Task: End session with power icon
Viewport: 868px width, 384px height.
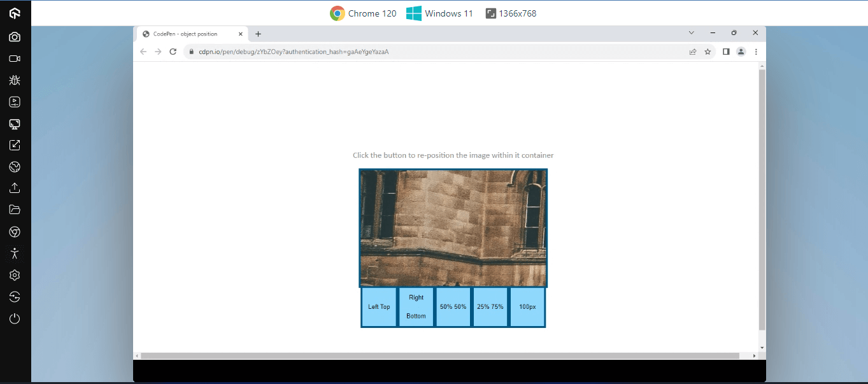Action: tap(15, 318)
